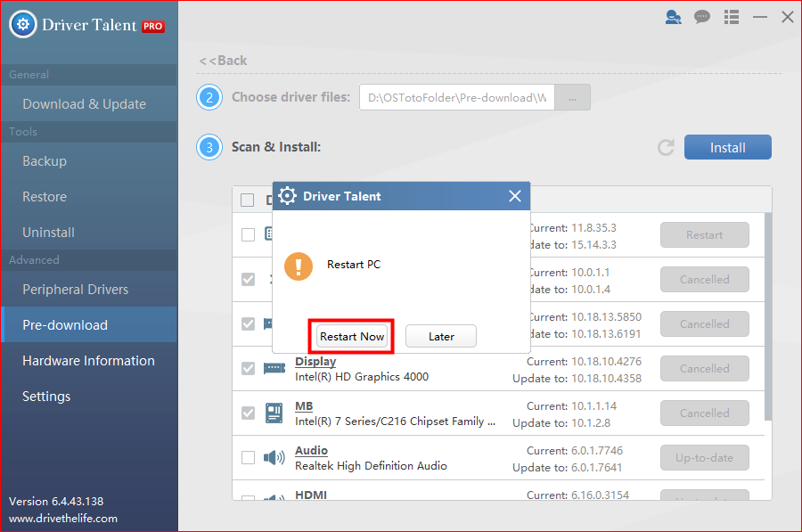Open Peripheral Drivers section

click(x=89, y=290)
